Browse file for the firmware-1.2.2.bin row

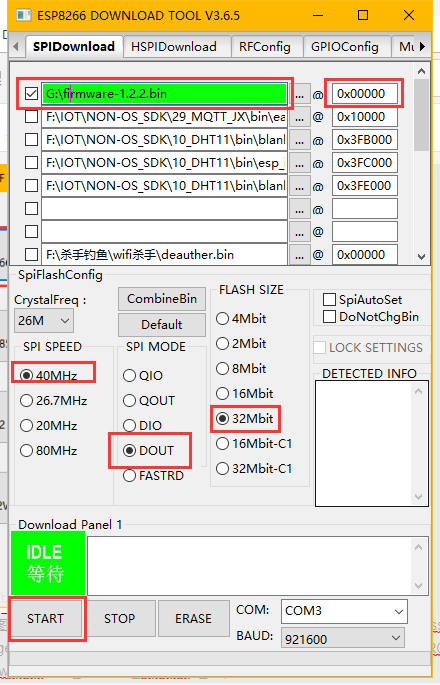coord(299,94)
